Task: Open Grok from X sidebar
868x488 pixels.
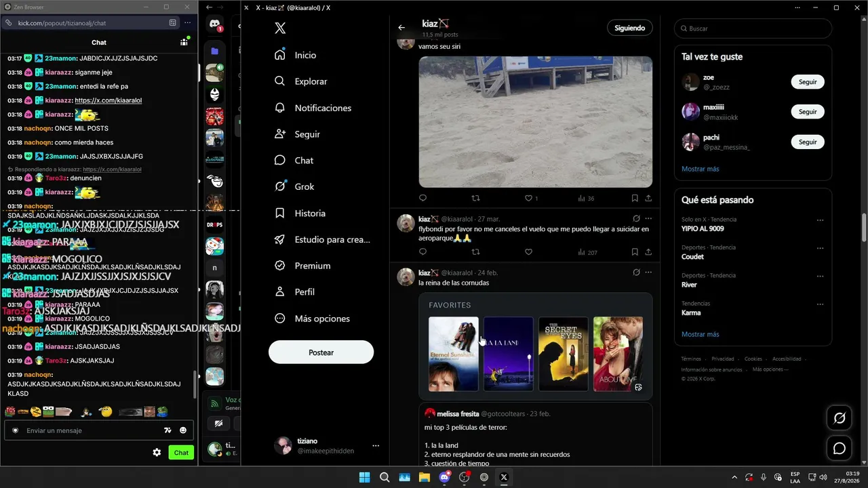Action: point(294,186)
